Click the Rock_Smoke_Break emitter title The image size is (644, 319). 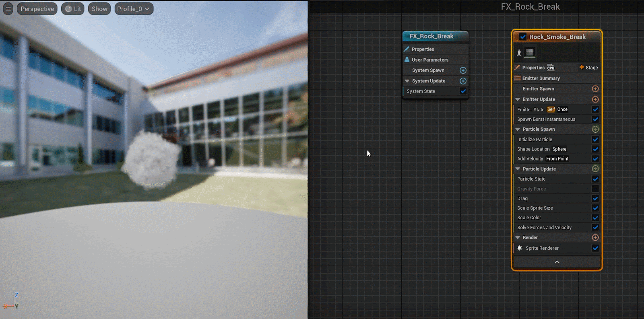tap(557, 37)
